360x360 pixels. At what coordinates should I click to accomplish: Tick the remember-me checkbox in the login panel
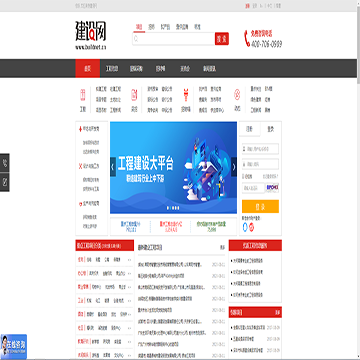(243, 176)
